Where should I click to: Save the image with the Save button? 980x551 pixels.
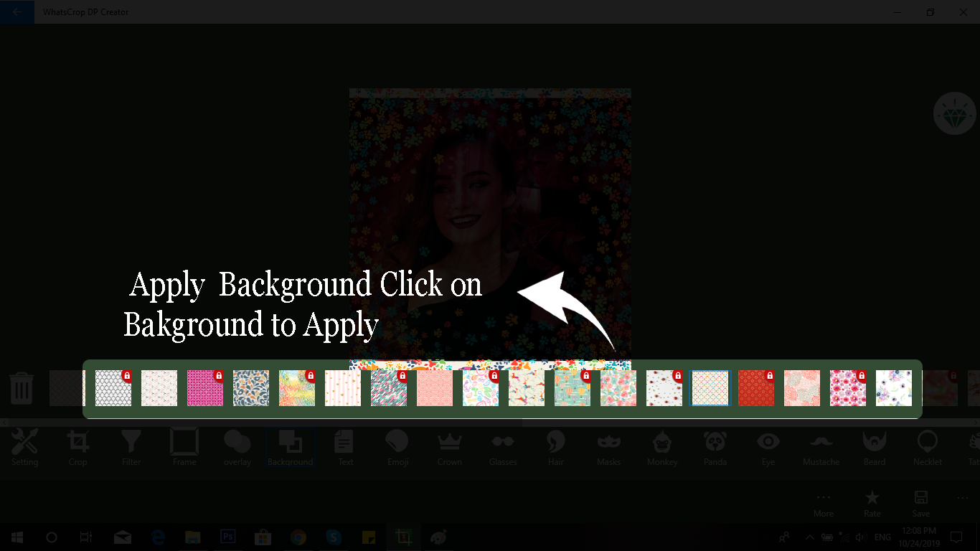tap(921, 504)
